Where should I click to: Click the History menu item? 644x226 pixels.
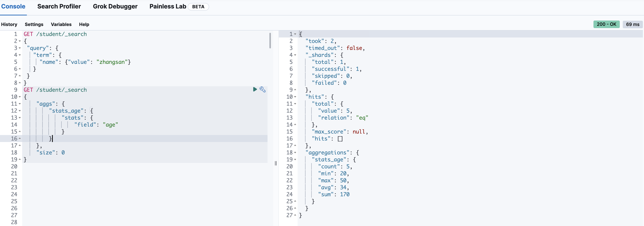coord(9,24)
